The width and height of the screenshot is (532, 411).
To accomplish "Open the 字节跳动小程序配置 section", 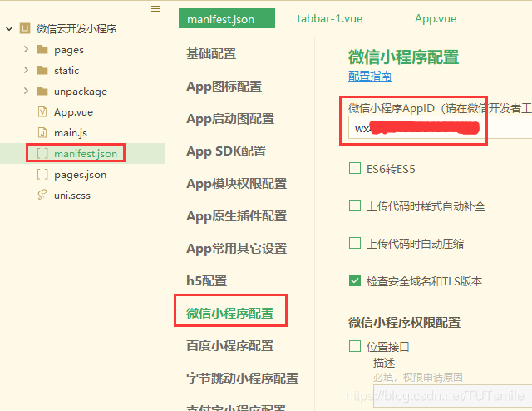I will pyautogui.click(x=242, y=379).
